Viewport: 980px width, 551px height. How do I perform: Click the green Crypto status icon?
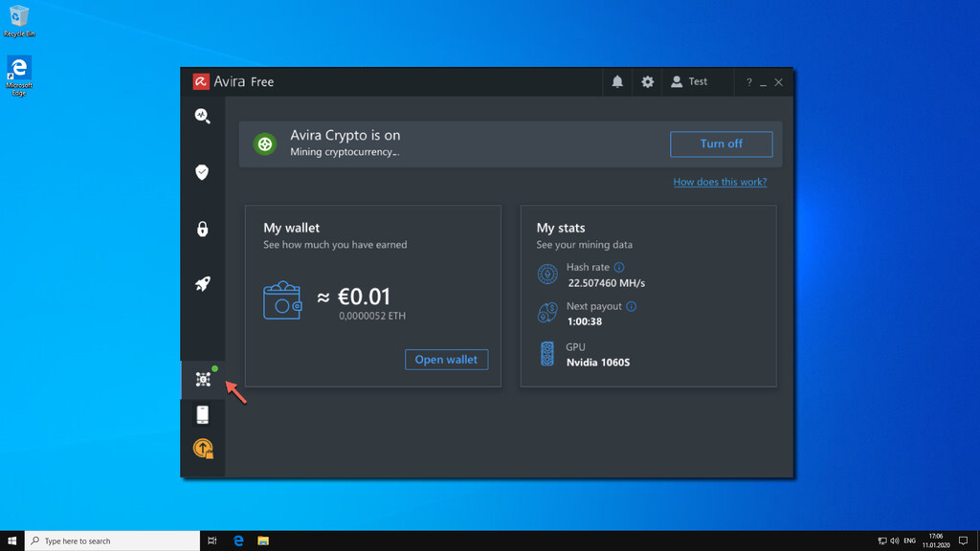pyautogui.click(x=265, y=143)
